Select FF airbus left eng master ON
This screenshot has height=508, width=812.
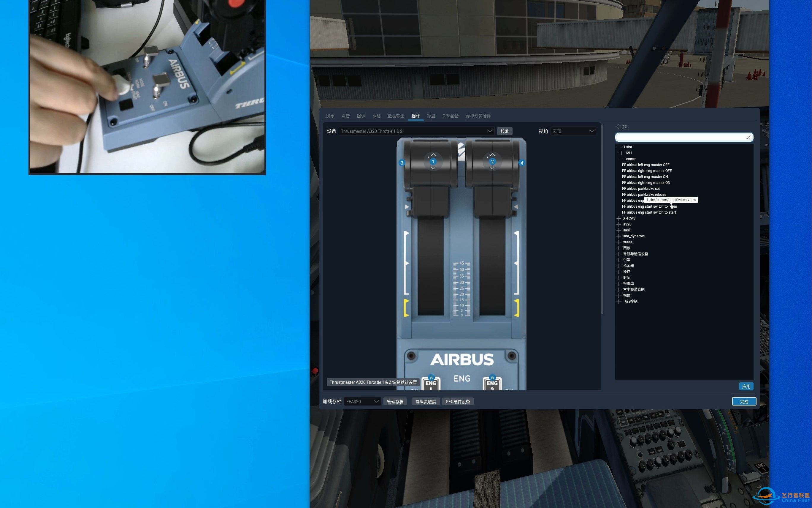[645, 177]
